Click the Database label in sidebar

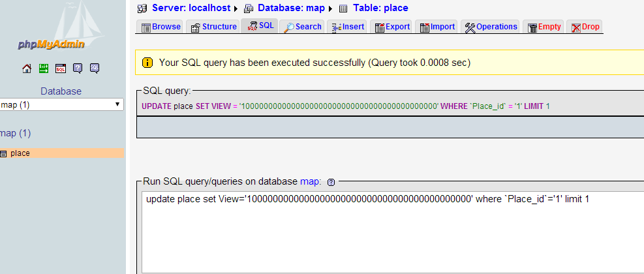(61, 91)
